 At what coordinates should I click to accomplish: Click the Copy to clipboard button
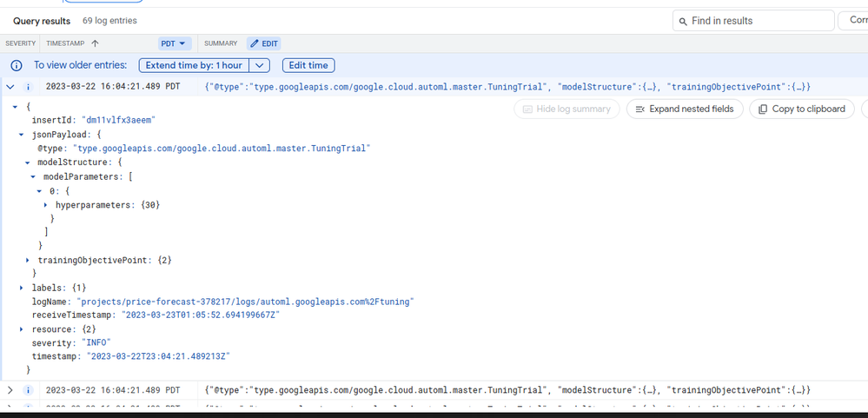coord(802,109)
